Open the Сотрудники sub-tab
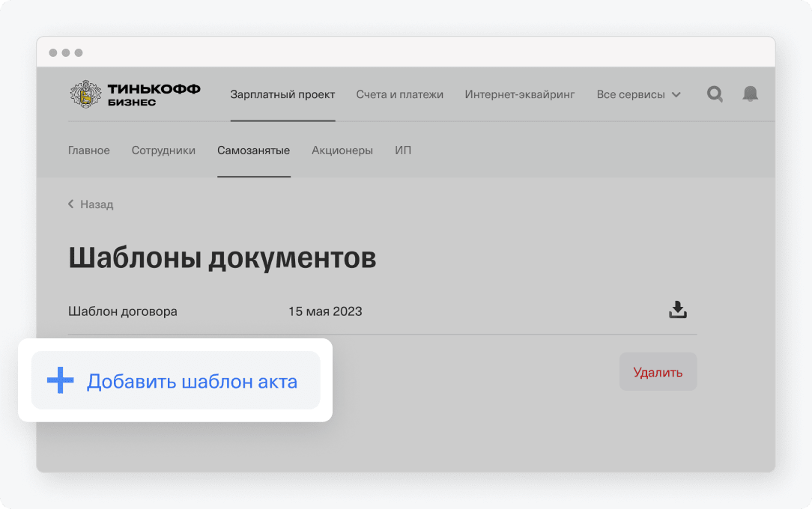812x509 pixels. point(163,150)
